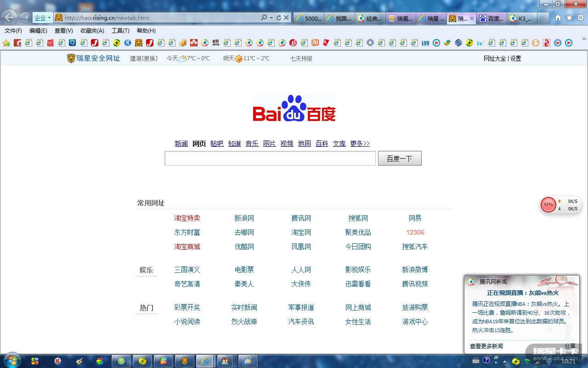This screenshot has height=368, width=588.
Task: Open the 新闻 link above search box
Action: [181, 144]
